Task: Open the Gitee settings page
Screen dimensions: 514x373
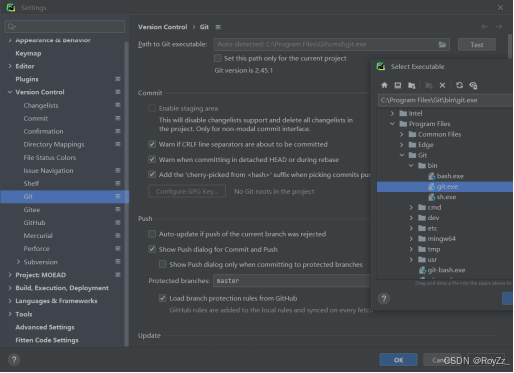Action: point(32,210)
